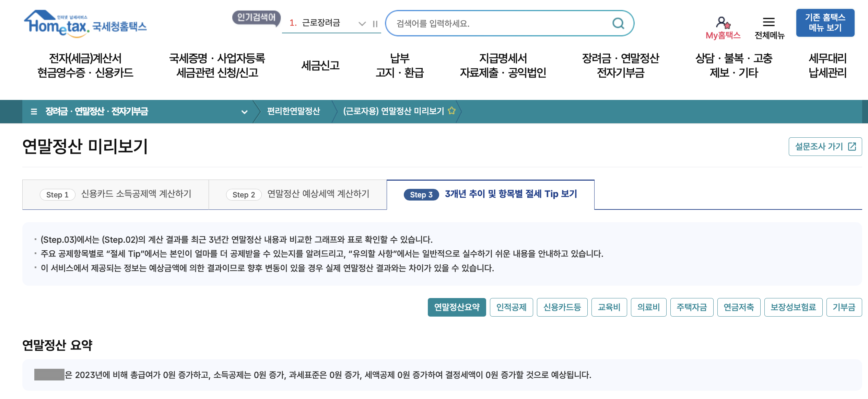This screenshot has width=868, height=399.
Task: Switch to Step 1 신용카드 소득공제액 tab
Action: click(x=116, y=194)
